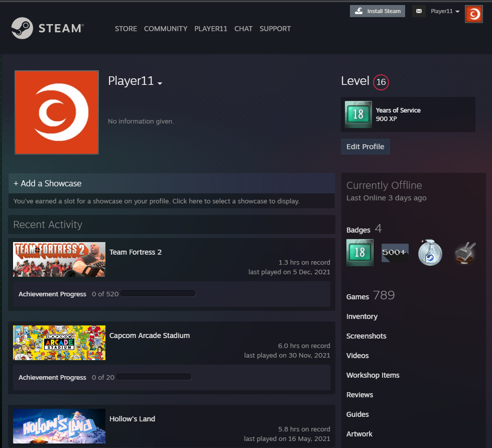
Task: Click the 500+ badge icon
Action: point(395,253)
